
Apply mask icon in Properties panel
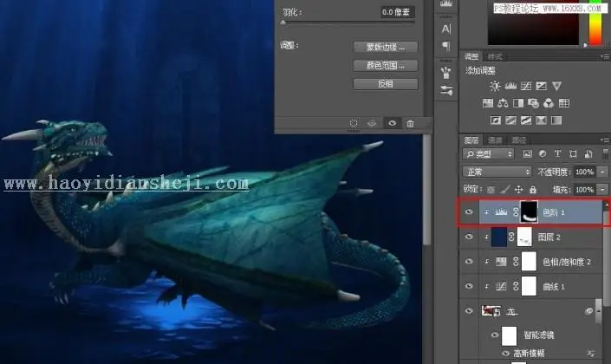point(372,123)
